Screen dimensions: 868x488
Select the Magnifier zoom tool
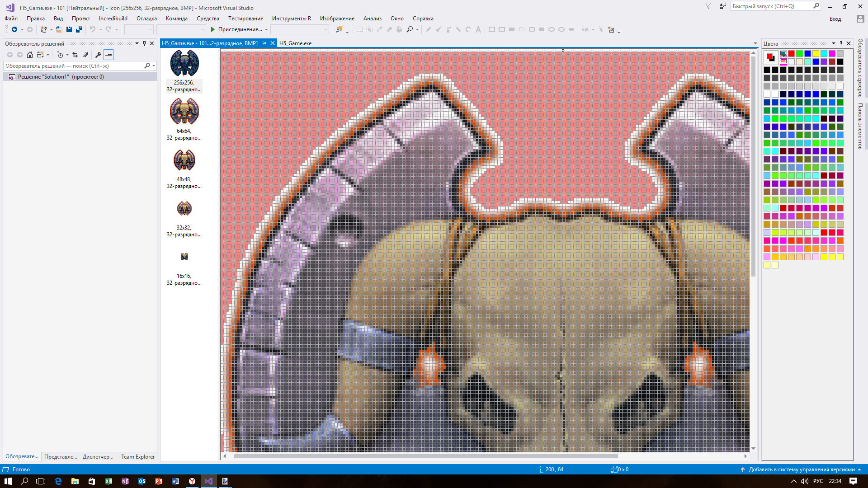[x=410, y=29]
